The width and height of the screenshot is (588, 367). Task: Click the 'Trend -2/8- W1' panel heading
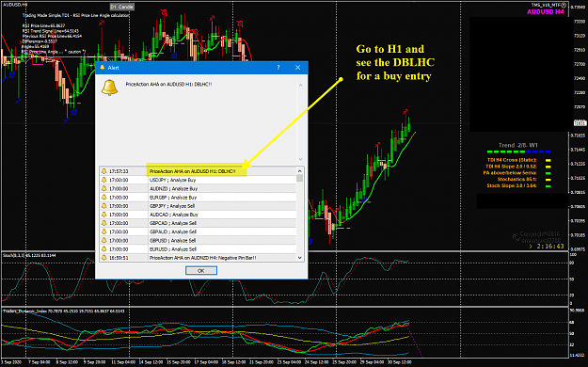tap(518, 145)
